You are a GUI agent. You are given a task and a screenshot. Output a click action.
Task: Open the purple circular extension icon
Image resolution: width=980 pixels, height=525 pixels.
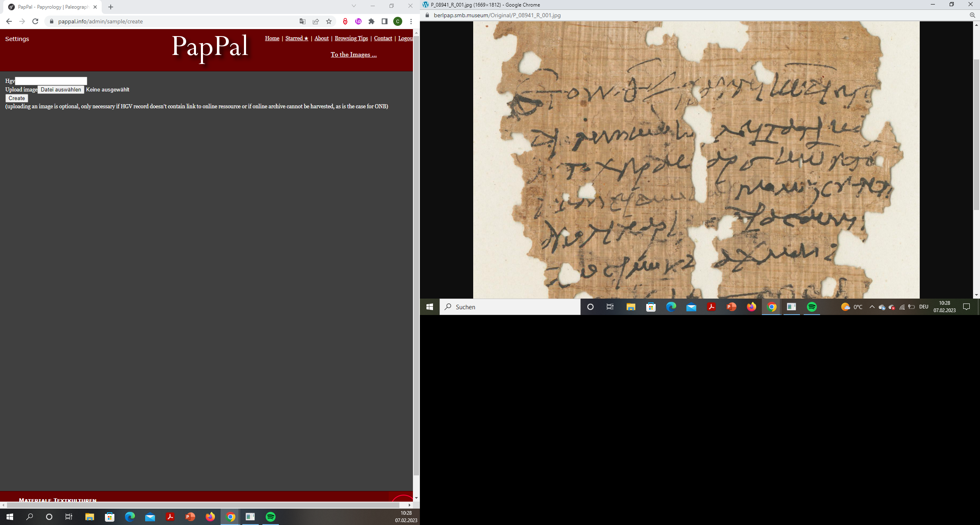[358, 21]
